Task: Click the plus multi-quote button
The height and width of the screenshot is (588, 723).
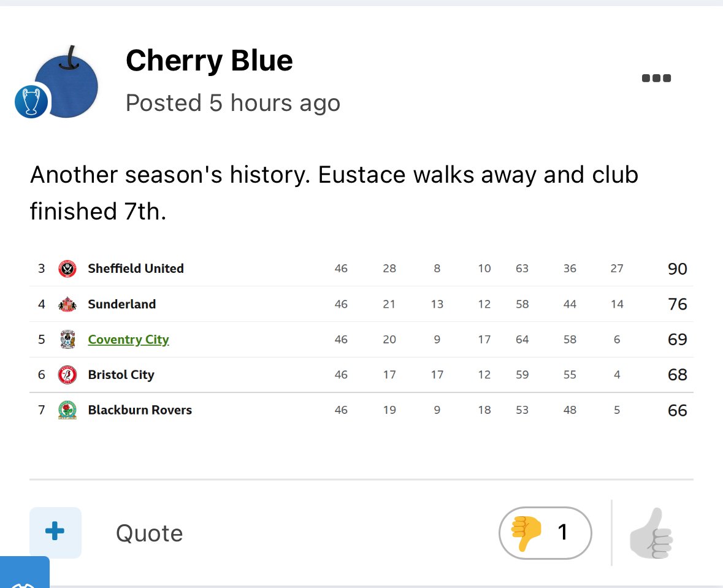Action: [55, 532]
